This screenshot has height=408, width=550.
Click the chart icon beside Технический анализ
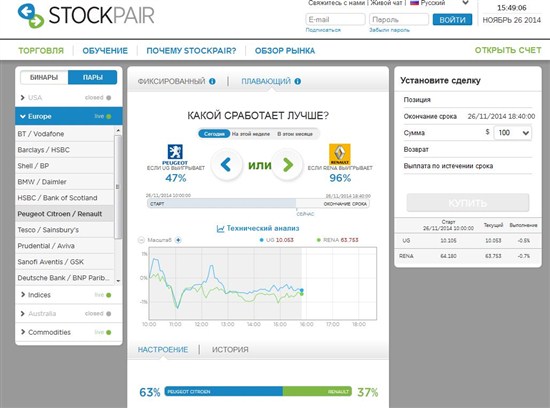220,229
